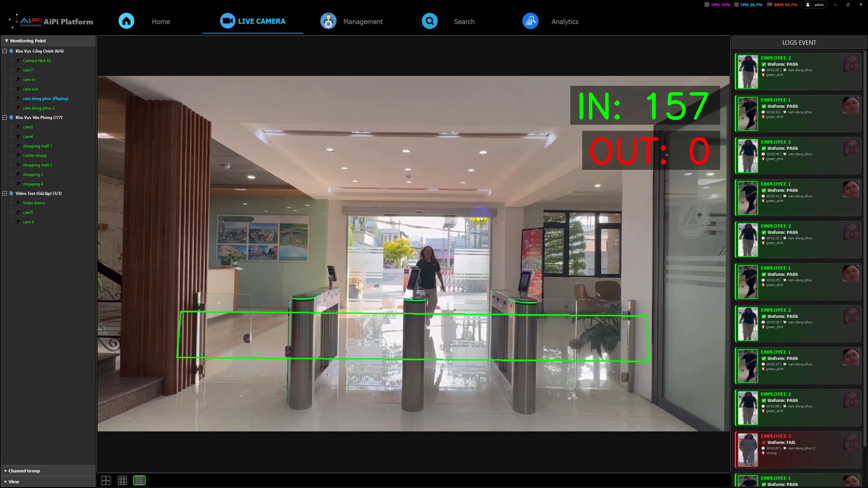
Task: Select the 4x4 grid layout icon
Action: [x=139, y=480]
